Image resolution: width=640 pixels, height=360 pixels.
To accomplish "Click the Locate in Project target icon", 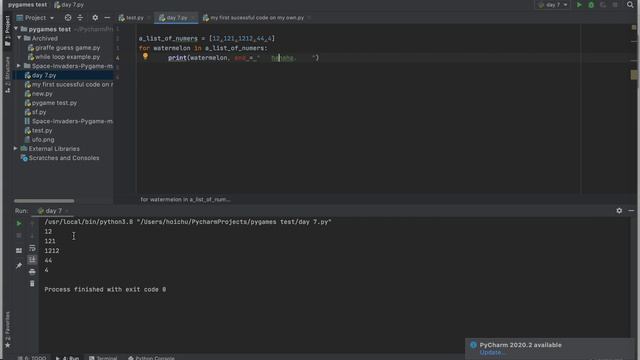I will pos(68,18).
